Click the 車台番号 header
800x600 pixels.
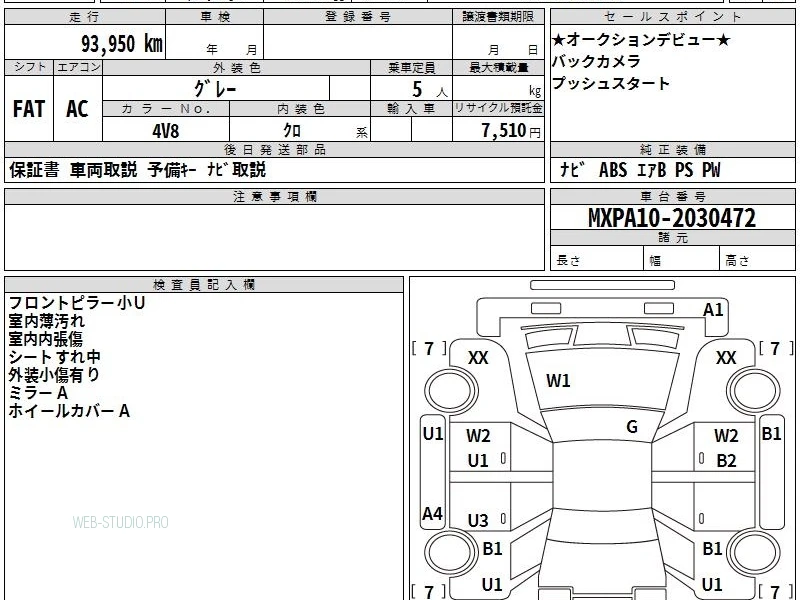point(672,196)
